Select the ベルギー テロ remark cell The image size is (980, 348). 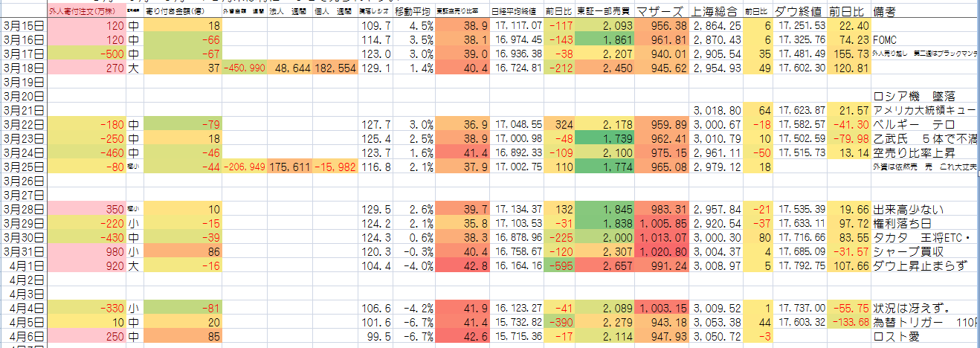point(924,124)
